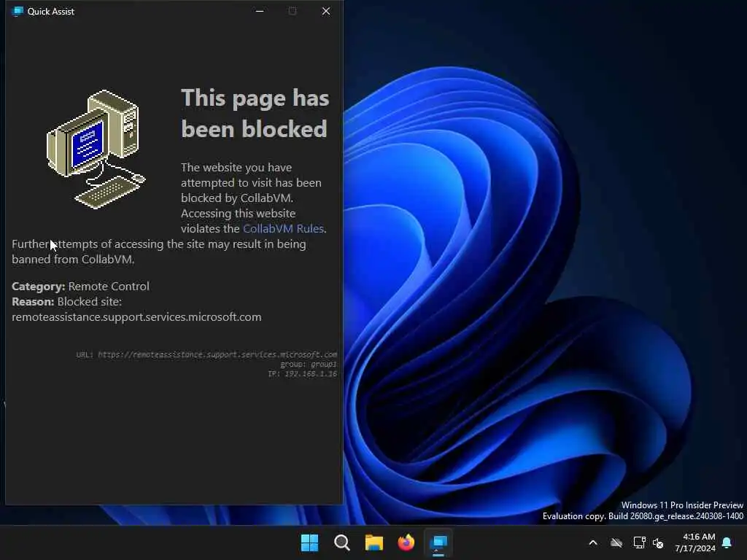Click the date 7/17/2024 in the tray

tap(695, 548)
